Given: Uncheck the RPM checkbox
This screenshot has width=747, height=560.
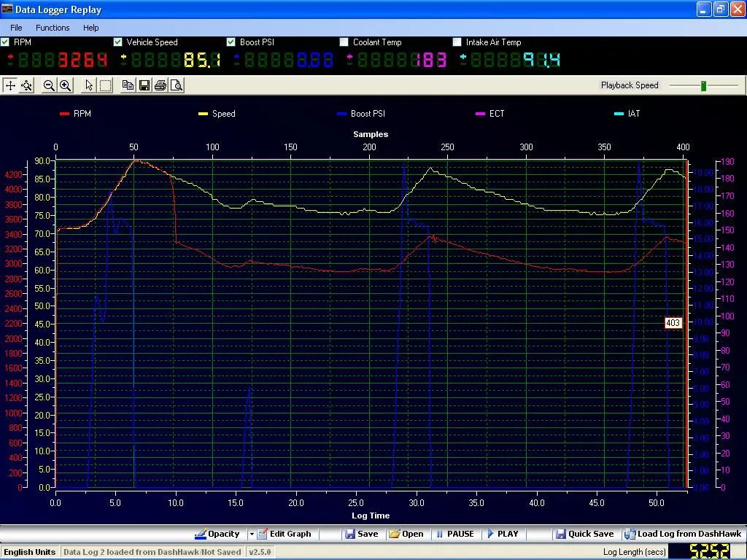Looking at the screenshot, I should [x=5, y=42].
